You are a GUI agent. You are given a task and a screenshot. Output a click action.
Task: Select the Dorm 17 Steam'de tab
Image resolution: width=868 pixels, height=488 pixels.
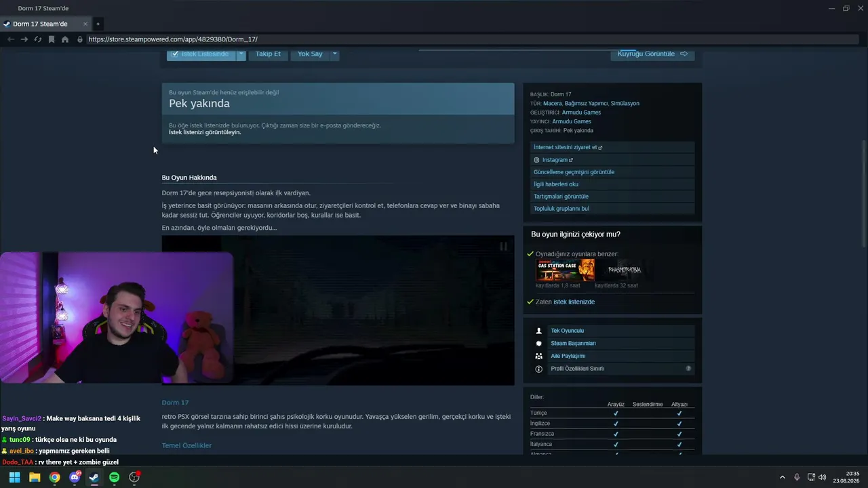[x=45, y=24]
